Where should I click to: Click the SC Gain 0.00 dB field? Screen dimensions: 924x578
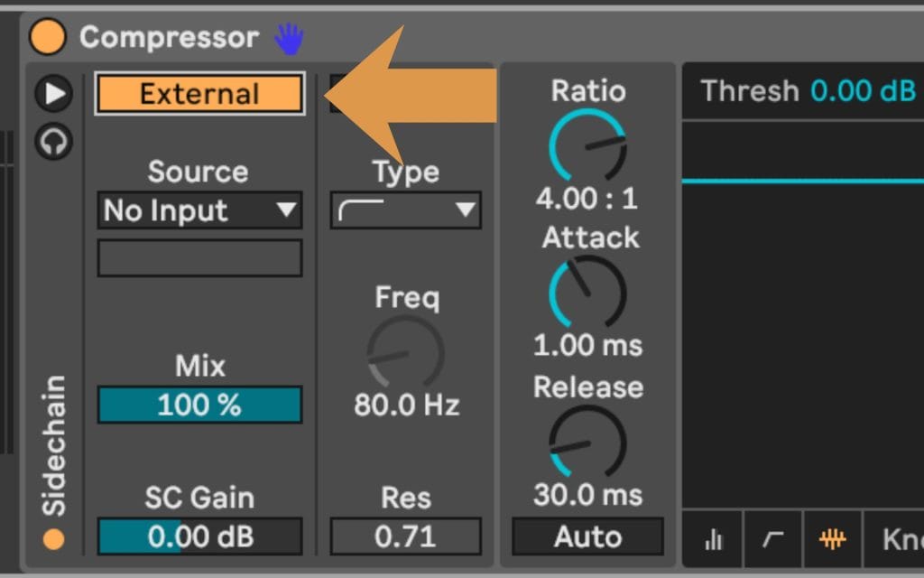point(199,536)
